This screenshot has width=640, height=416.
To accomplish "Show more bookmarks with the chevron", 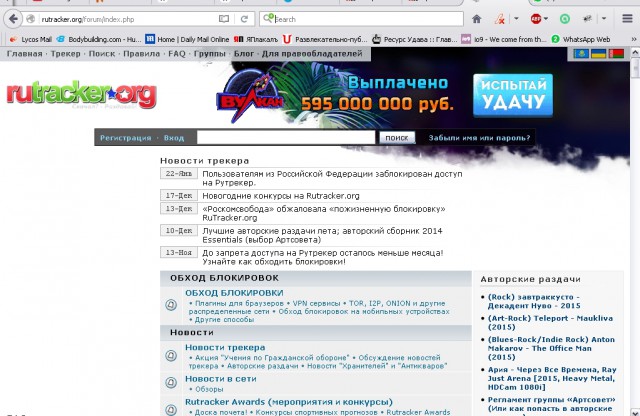I will (634, 39).
